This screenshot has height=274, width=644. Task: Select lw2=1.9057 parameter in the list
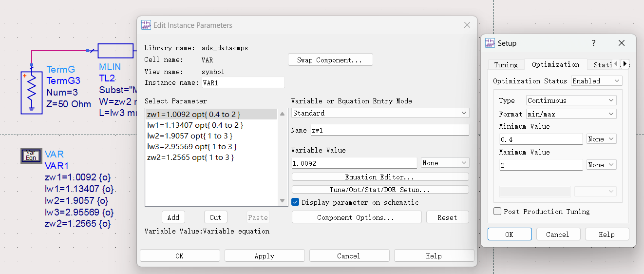[x=211, y=136]
